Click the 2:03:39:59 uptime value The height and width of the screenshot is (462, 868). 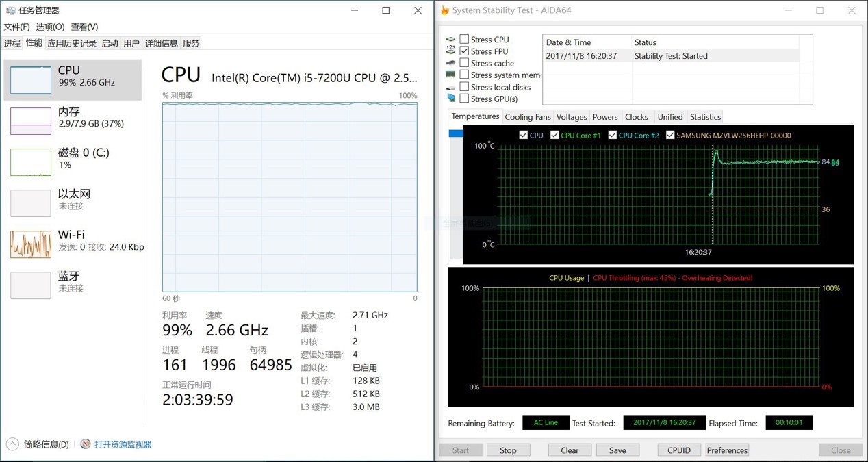click(198, 399)
